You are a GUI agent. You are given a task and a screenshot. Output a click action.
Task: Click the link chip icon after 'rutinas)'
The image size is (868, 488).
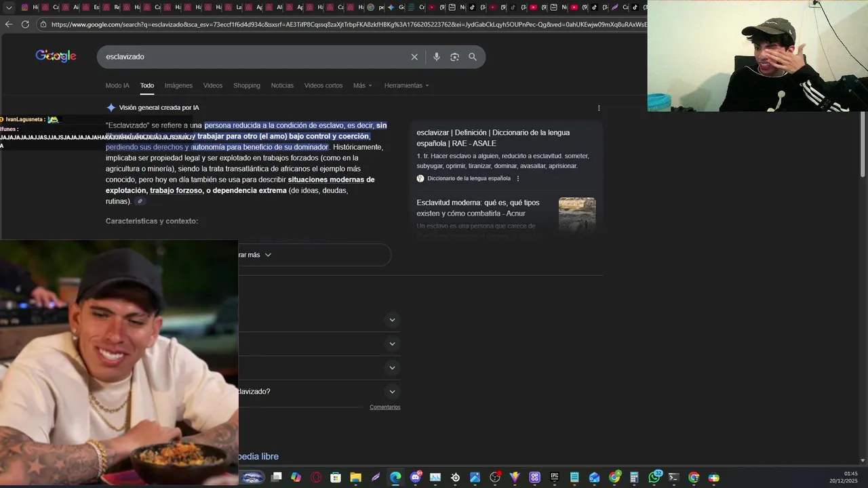(x=140, y=201)
